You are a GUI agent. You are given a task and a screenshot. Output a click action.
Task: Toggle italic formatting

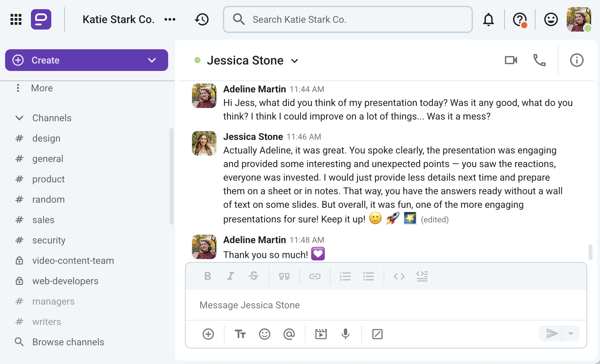231,276
